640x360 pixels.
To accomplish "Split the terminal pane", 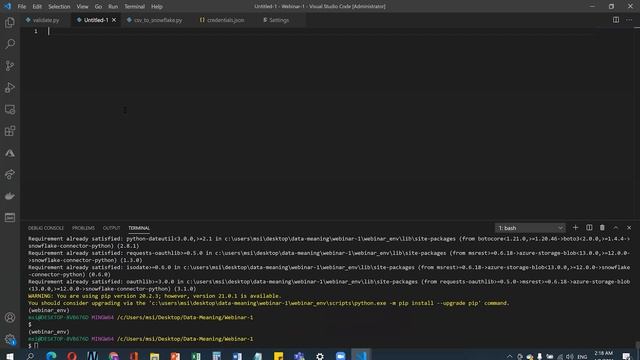I will point(589,228).
